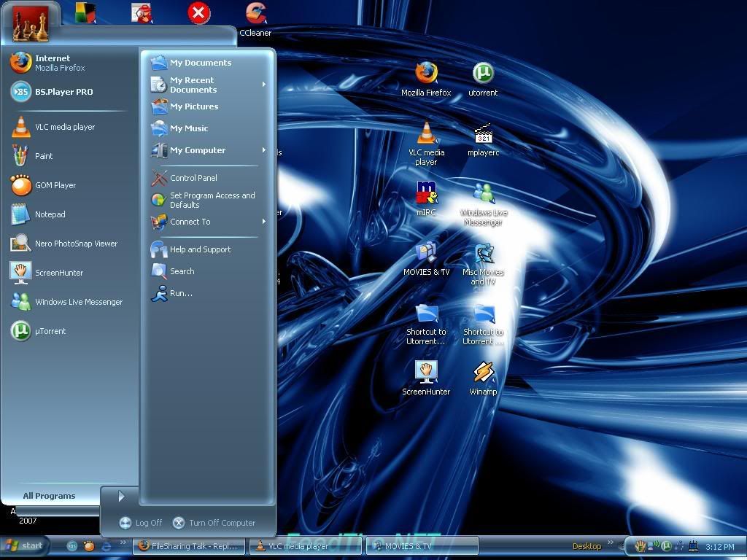
Task: Expand the Desktop toolbar overflow chevron
Action: click(611, 542)
